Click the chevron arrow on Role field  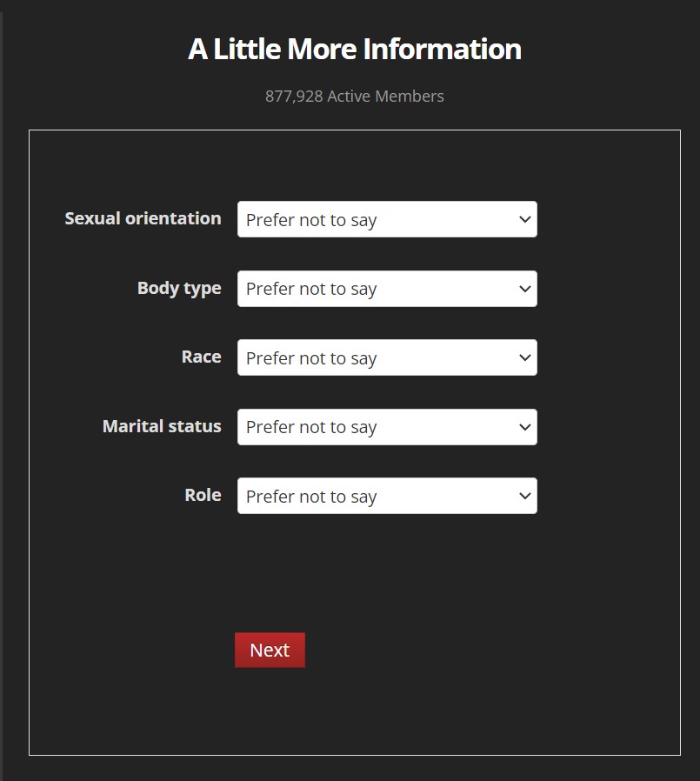[x=524, y=496]
